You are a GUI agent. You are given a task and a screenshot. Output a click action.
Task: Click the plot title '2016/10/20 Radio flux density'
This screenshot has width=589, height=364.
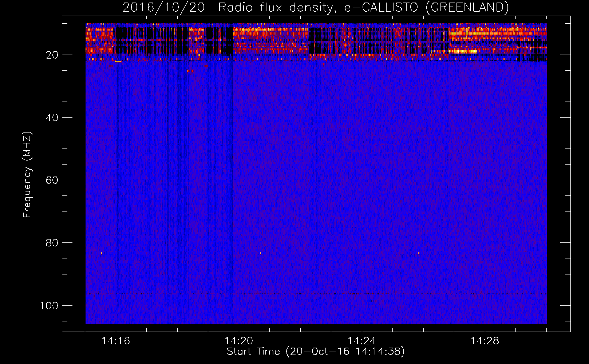[315, 7]
